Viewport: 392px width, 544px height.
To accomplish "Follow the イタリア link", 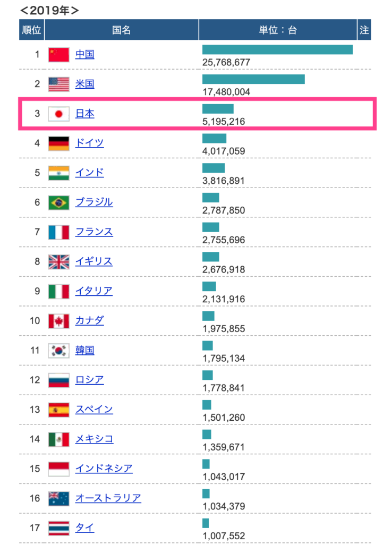I will coord(94,291).
